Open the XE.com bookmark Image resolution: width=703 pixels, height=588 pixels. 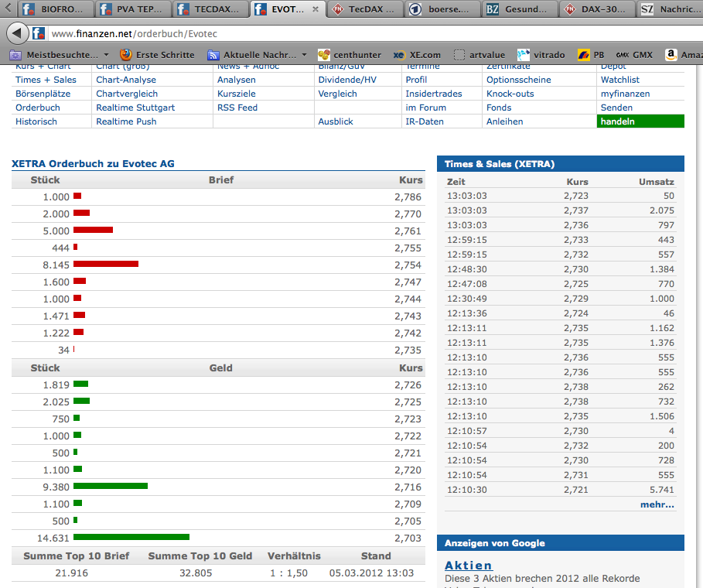(417, 55)
